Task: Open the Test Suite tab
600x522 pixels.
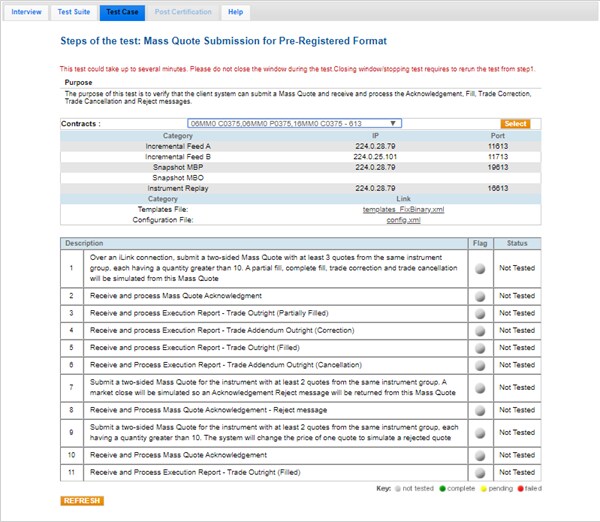Action: (74, 12)
